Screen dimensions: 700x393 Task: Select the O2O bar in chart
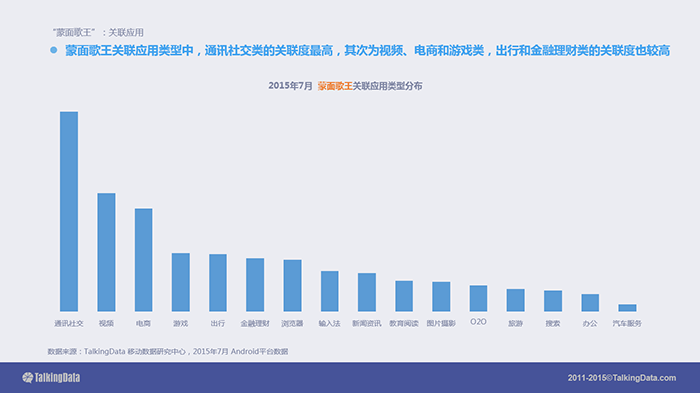click(x=478, y=298)
